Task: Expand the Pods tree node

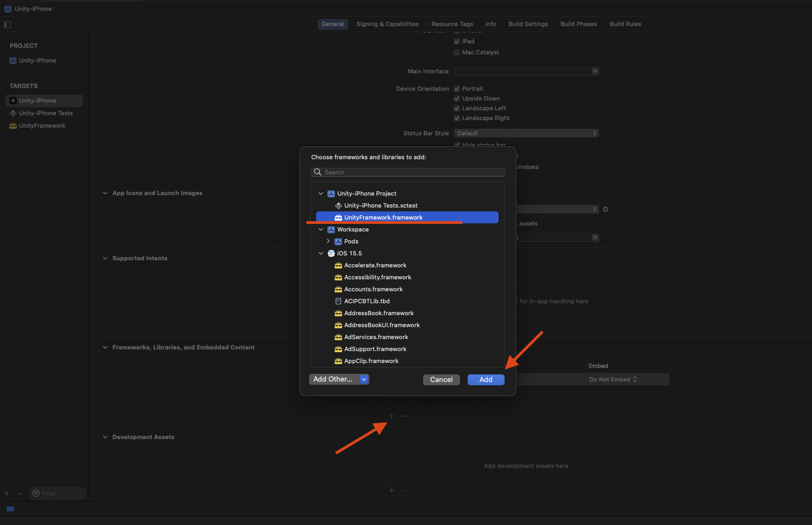Action: click(x=328, y=241)
